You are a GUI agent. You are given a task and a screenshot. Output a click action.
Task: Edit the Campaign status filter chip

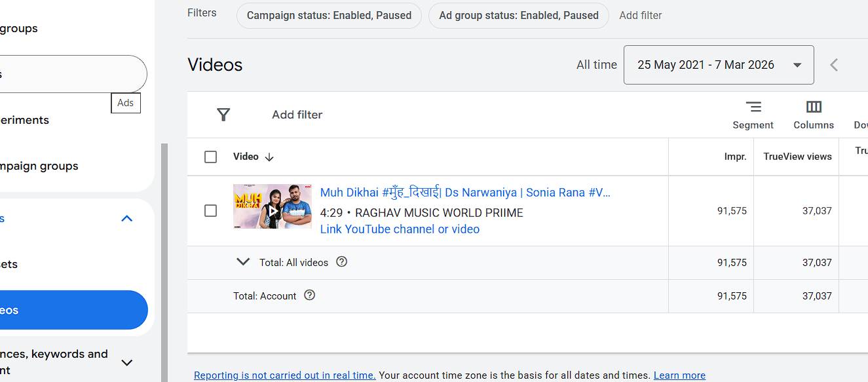tap(329, 15)
